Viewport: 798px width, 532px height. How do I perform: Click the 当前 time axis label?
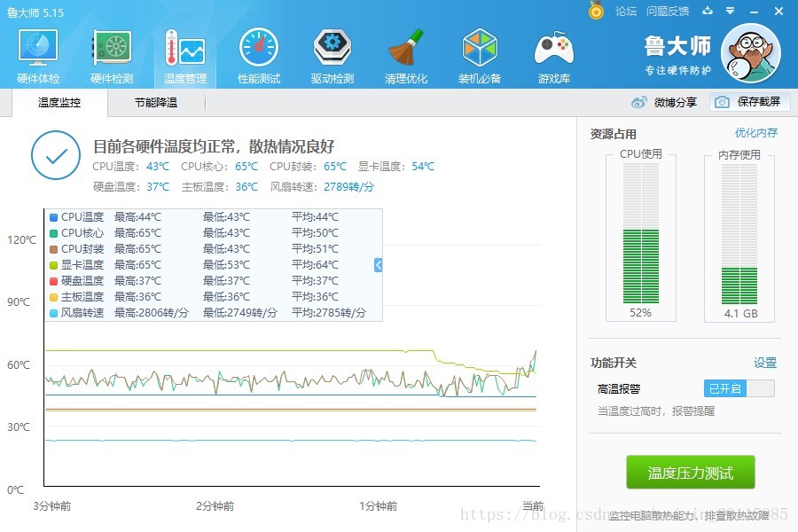tap(533, 505)
